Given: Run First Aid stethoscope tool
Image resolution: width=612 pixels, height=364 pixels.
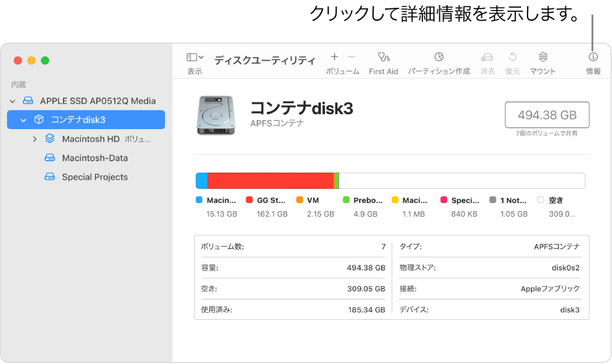Looking at the screenshot, I should [383, 57].
